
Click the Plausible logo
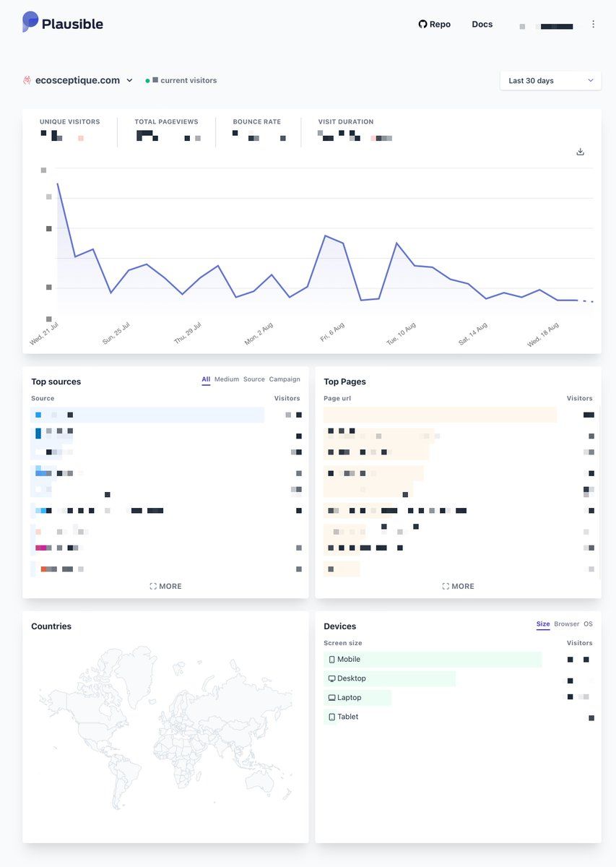(63, 23)
